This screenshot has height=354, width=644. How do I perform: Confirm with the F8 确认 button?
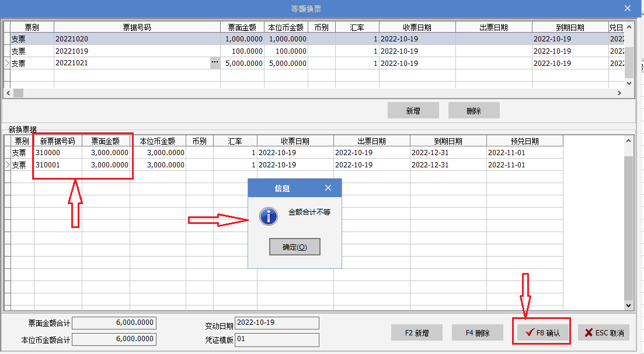click(x=542, y=332)
